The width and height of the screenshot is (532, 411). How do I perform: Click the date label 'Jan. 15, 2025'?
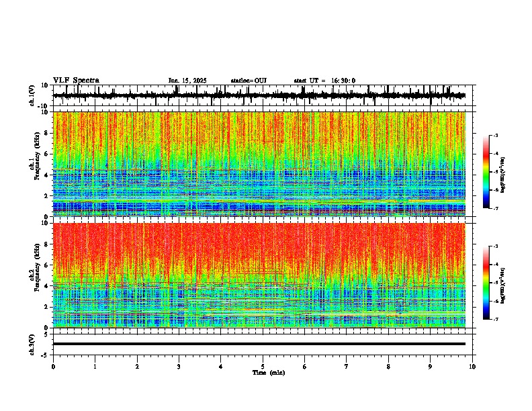(x=187, y=81)
